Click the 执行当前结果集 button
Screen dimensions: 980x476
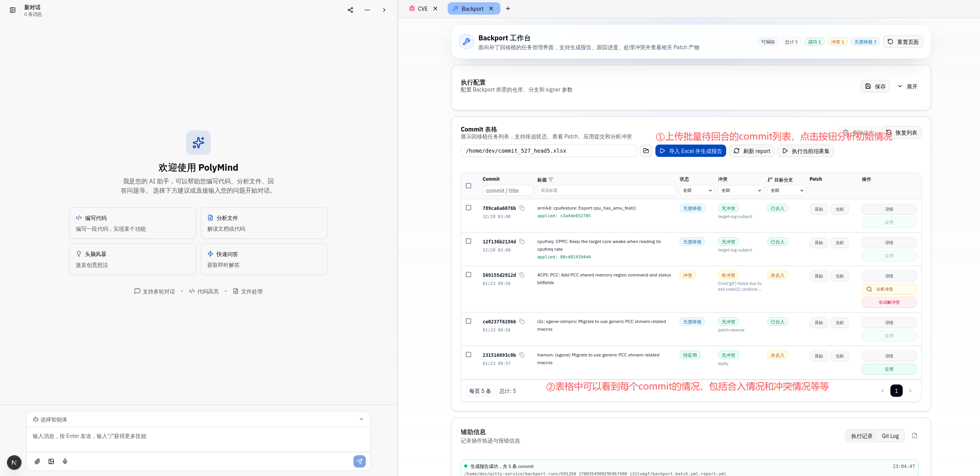point(806,151)
